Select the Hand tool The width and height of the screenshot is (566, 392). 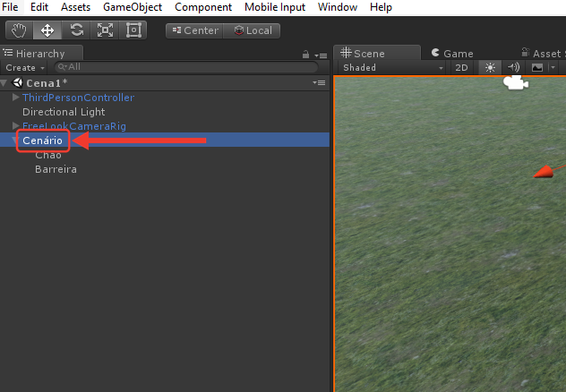(x=19, y=30)
